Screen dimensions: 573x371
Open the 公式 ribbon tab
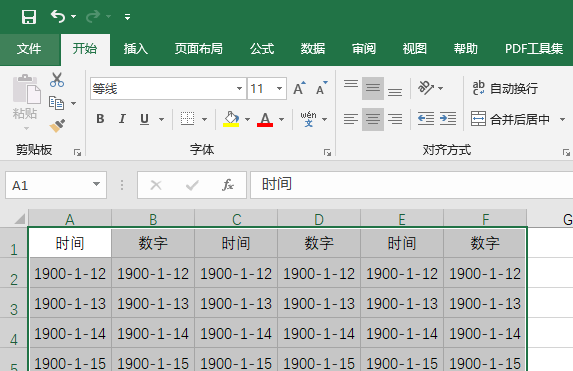pos(262,49)
